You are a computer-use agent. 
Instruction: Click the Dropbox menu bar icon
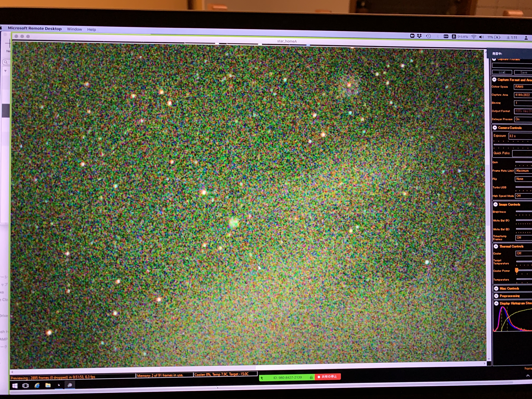419,36
